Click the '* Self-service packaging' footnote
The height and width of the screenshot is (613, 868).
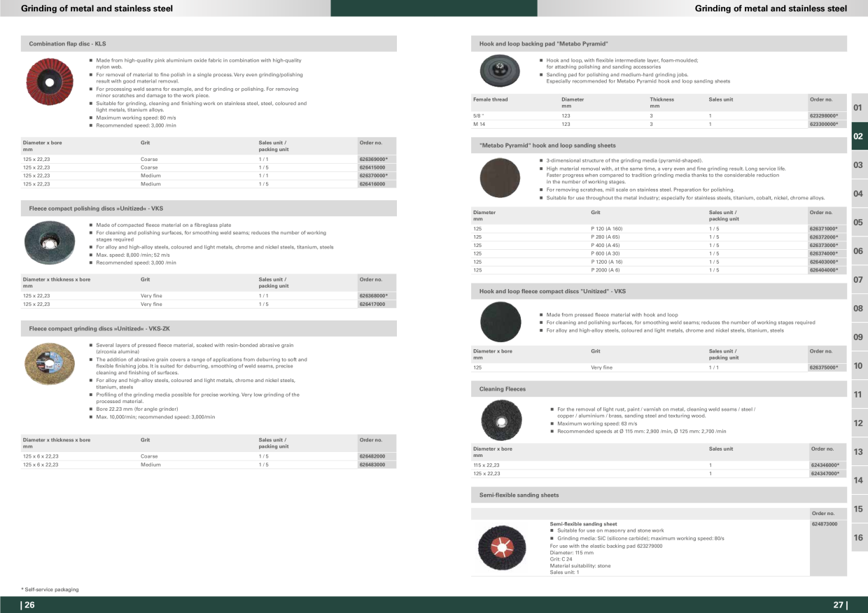click(x=50, y=589)
